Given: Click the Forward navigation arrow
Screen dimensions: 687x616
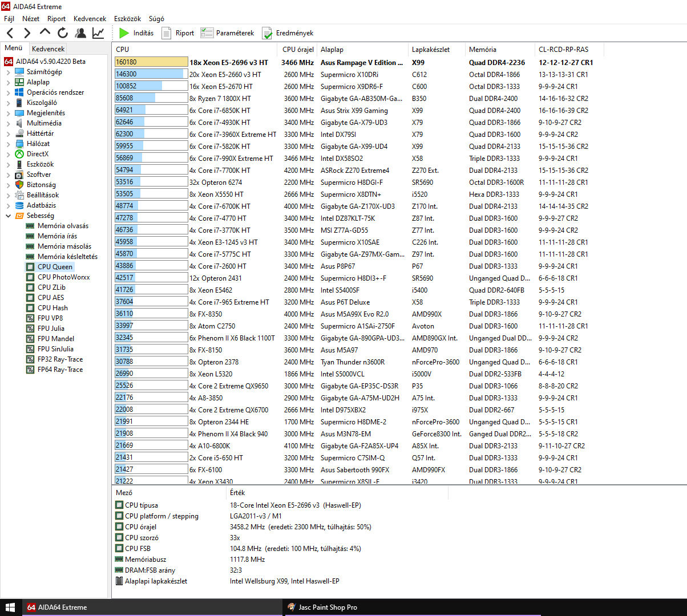Looking at the screenshot, I should coord(27,33).
